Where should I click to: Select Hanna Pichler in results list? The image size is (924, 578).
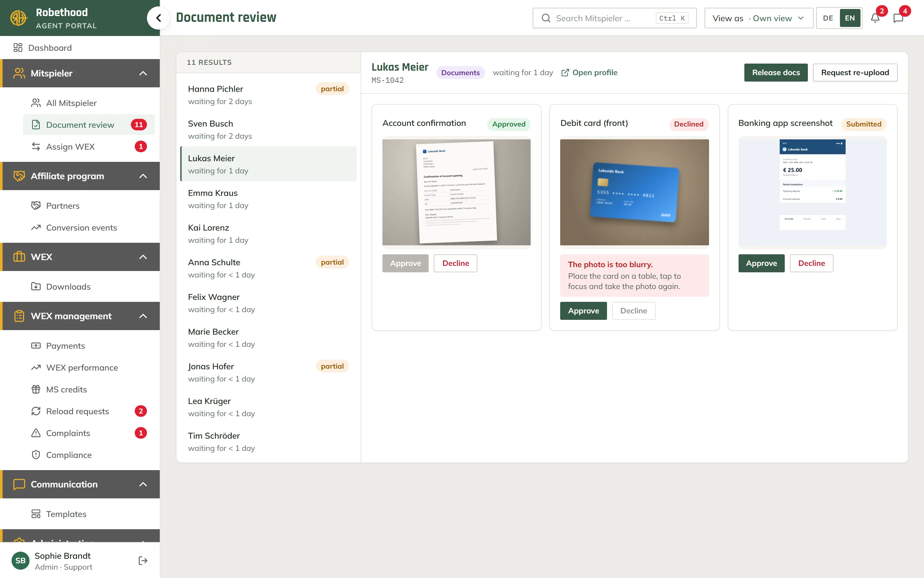(x=269, y=94)
